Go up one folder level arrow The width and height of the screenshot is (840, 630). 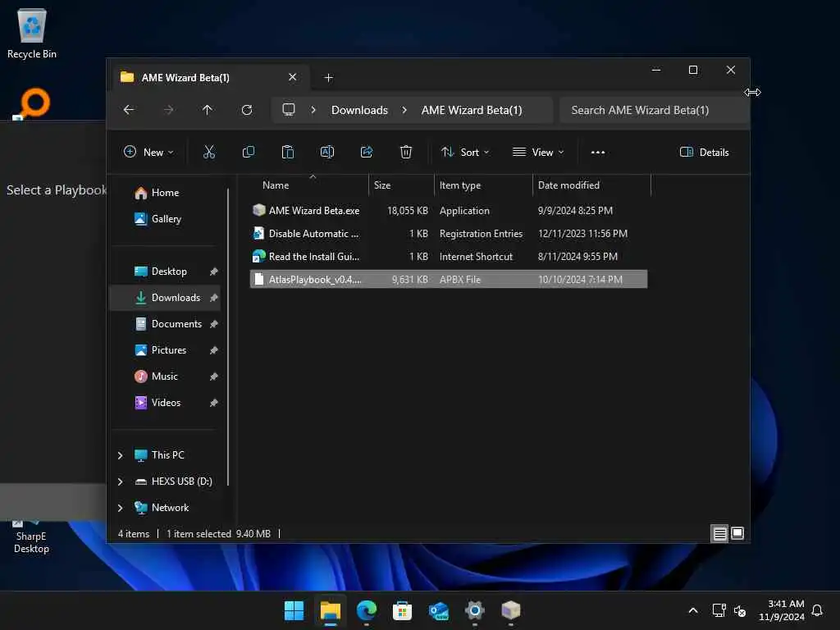[x=208, y=110]
